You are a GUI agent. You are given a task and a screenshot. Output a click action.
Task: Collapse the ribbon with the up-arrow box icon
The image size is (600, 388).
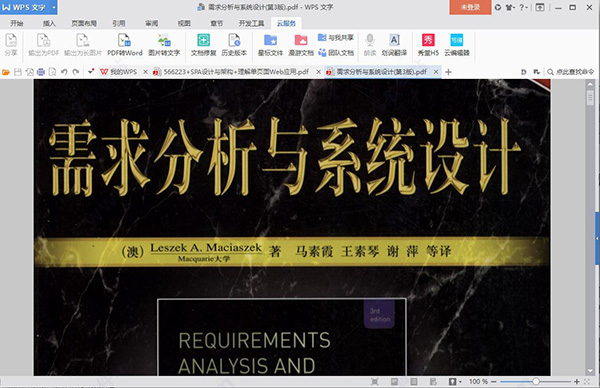point(540,7)
